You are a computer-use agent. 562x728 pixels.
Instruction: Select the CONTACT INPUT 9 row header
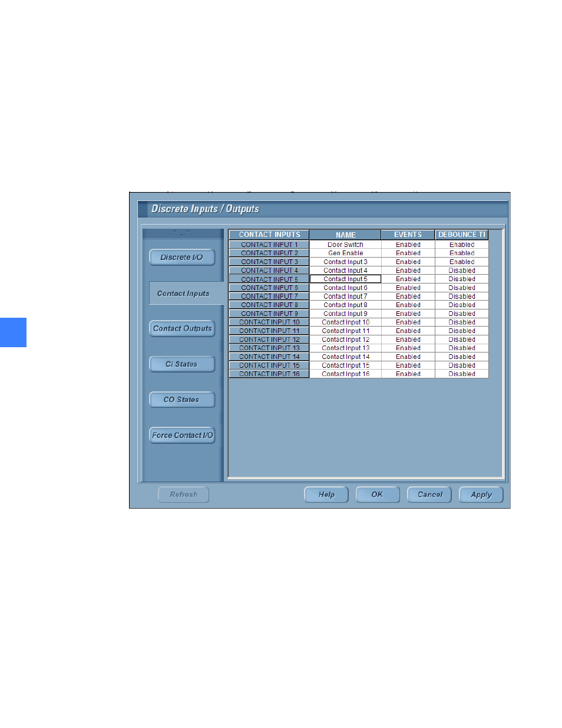pyautogui.click(x=269, y=314)
